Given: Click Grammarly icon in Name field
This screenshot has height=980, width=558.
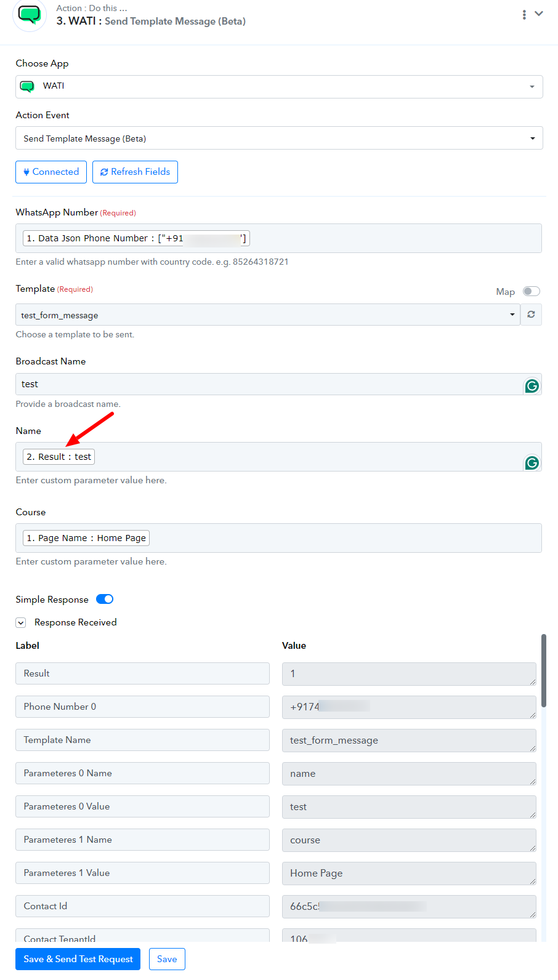Looking at the screenshot, I should click(x=532, y=463).
